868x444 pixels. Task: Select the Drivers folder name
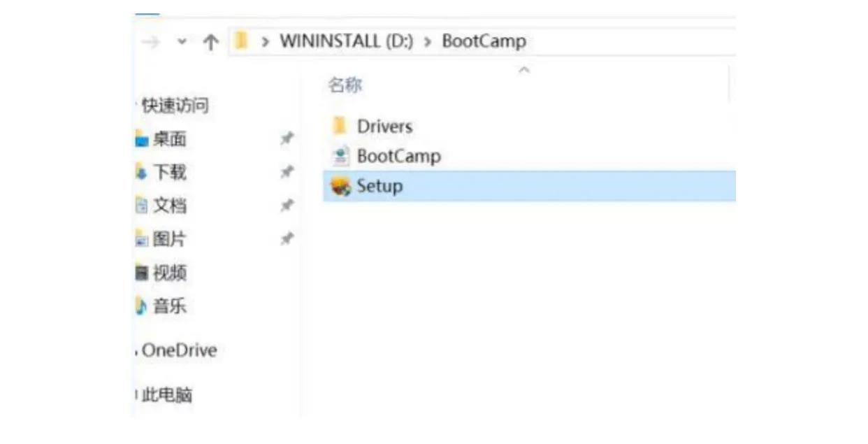(384, 127)
